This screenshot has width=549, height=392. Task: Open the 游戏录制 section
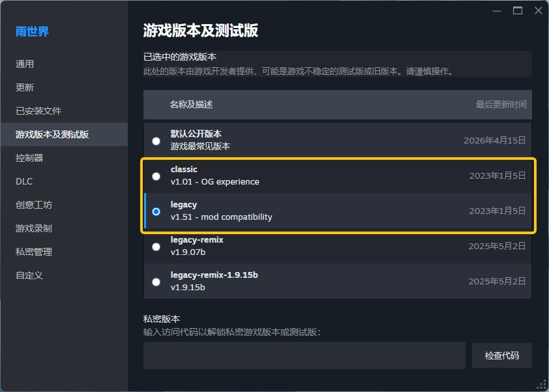coord(34,228)
